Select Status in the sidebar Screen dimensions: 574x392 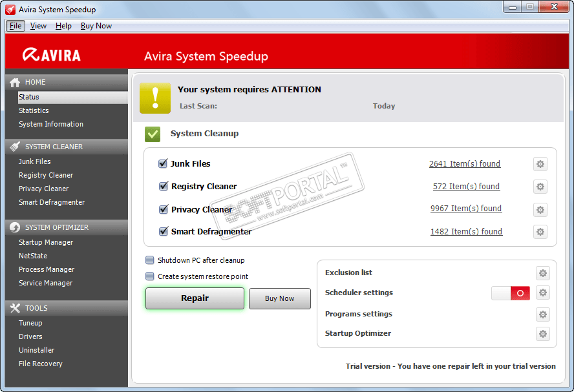click(x=73, y=98)
